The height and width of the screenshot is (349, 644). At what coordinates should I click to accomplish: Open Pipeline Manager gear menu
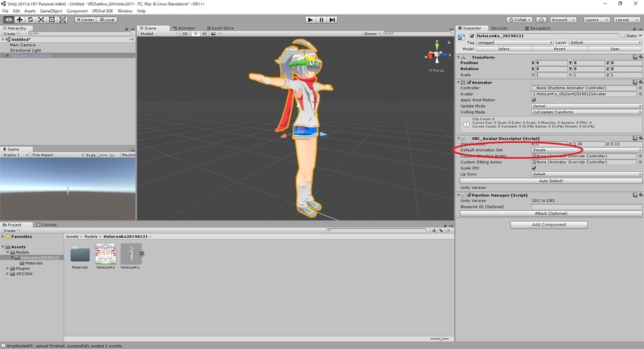click(640, 195)
